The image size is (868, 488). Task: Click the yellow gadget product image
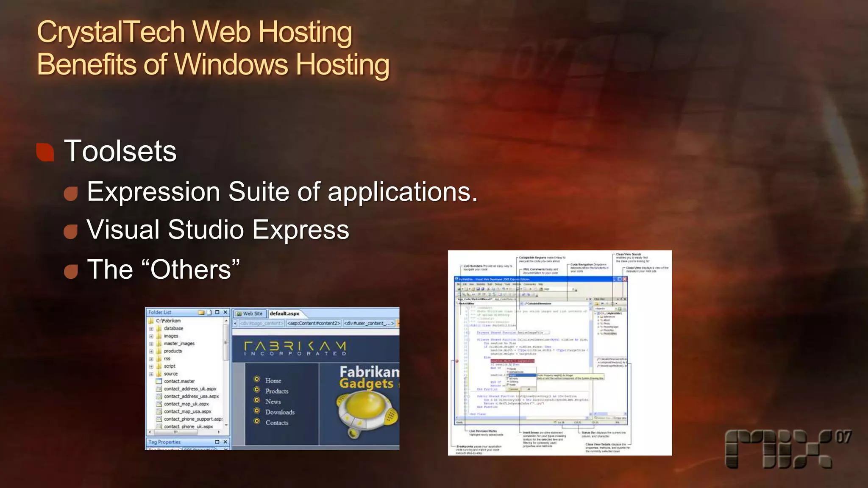[x=367, y=415]
